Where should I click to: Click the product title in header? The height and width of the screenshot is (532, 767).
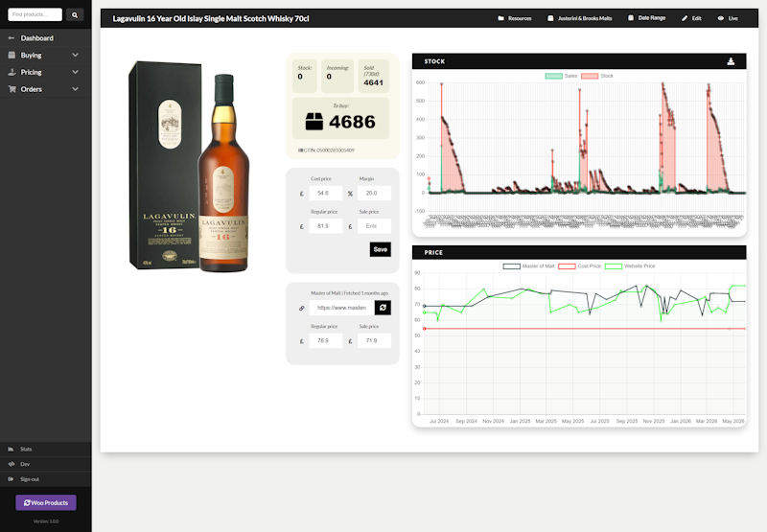(211, 18)
